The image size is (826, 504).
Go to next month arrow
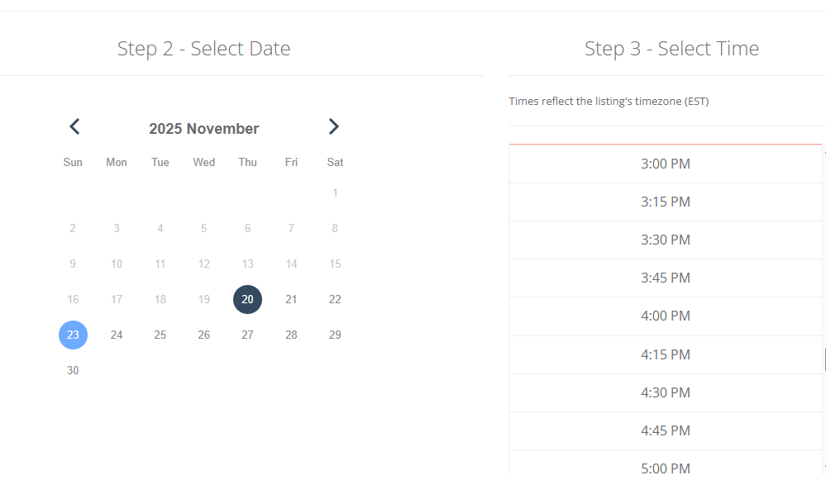coord(333,126)
